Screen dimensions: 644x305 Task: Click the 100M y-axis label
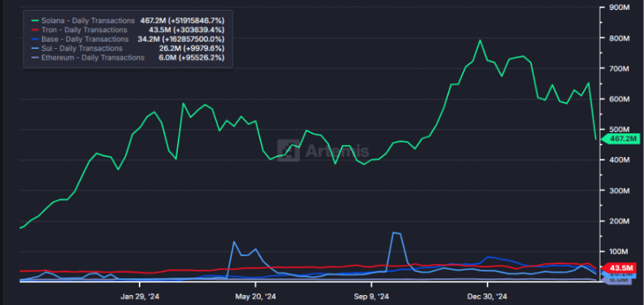(x=619, y=252)
